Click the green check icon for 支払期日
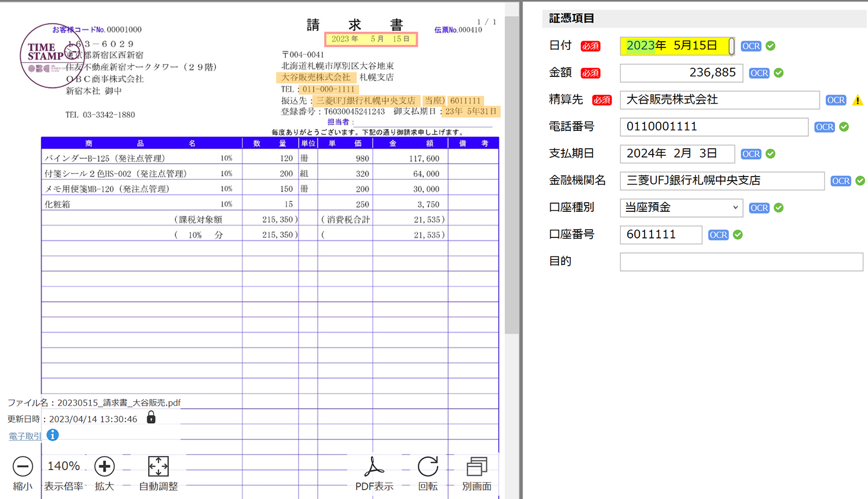This screenshot has height=499, width=868. (770, 154)
